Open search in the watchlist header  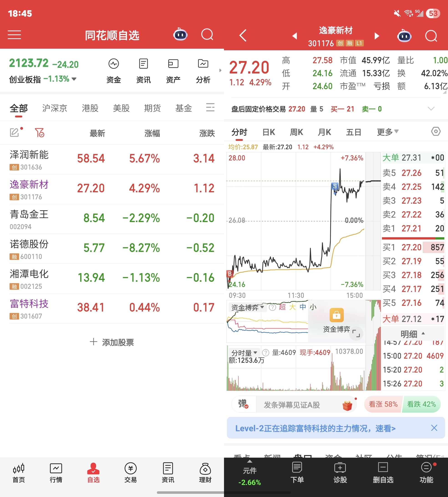[x=207, y=35]
